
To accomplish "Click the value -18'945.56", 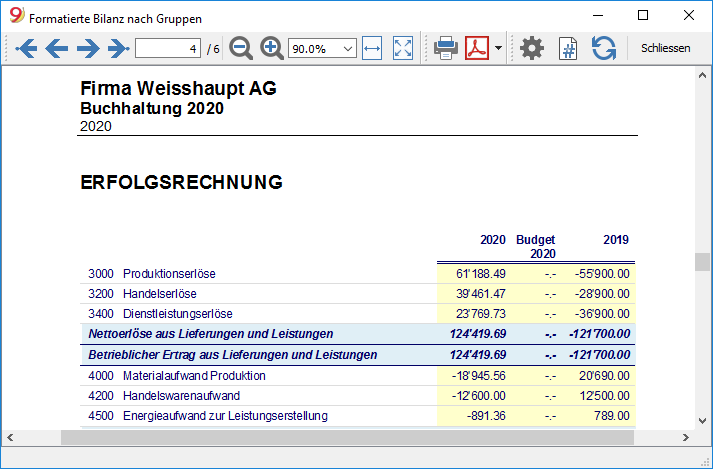I will pyautogui.click(x=478, y=376).
